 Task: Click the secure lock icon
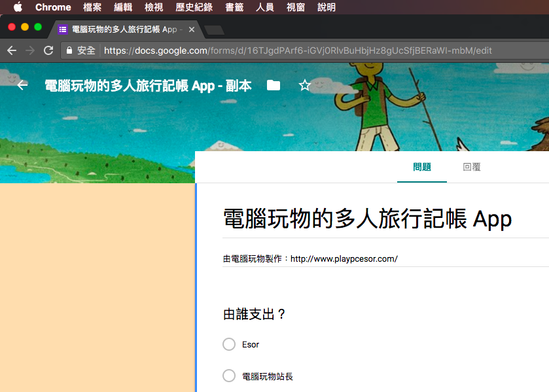point(69,50)
